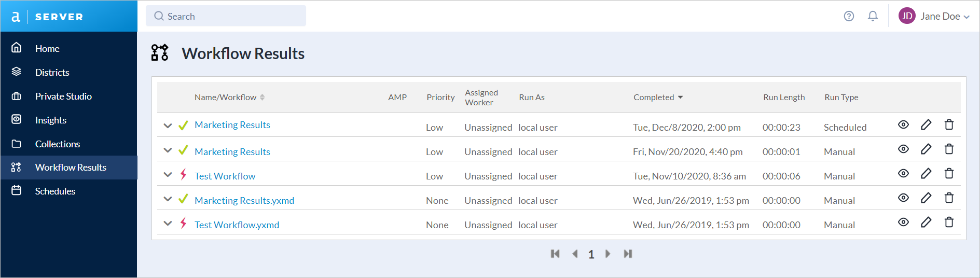The height and width of the screenshot is (278, 980).
Task: Open the Jane Doe user dropdown
Action: click(x=934, y=16)
